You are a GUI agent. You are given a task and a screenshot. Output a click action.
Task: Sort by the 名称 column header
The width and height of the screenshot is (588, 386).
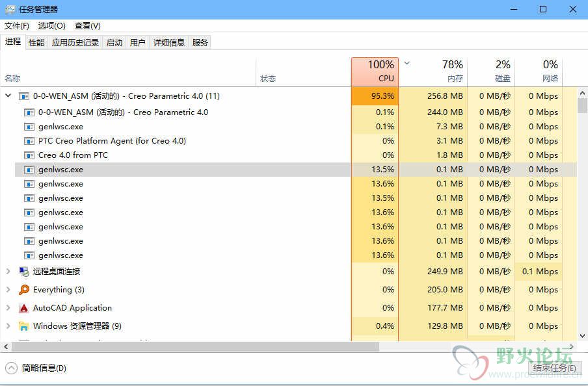coord(128,71)
